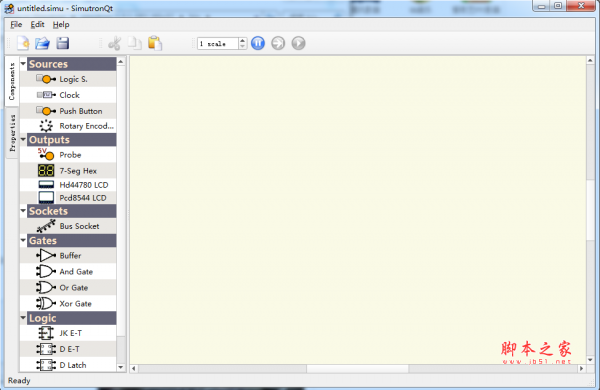
Task: Select the Xor Gate icon
Action: (46, 304)
